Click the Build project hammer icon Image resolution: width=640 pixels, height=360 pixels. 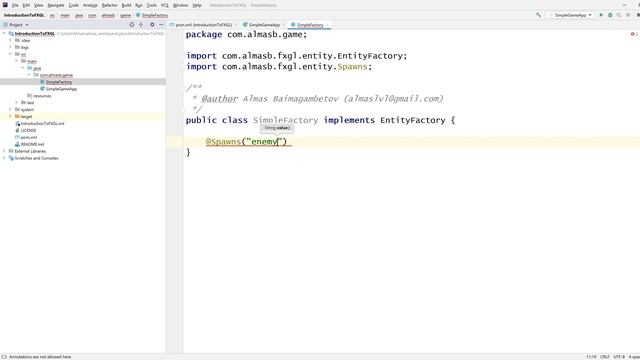click(x=538, y=15)
